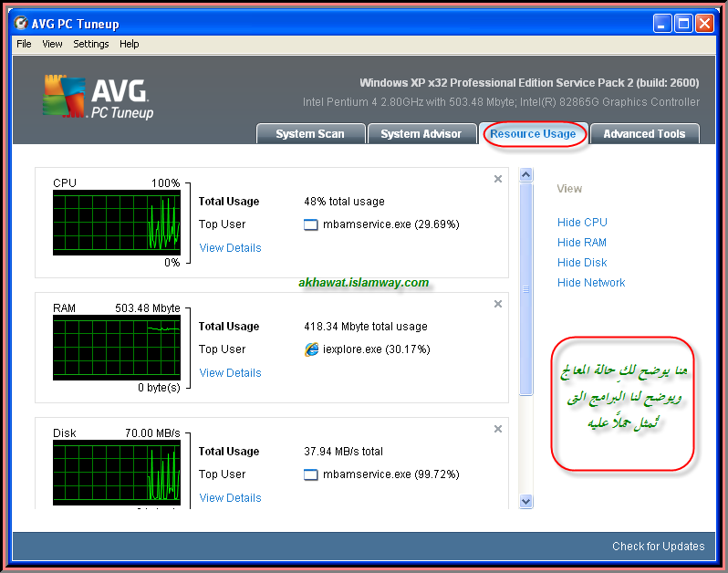This screenshot has height=573, width=728.
Task: Maximize the AVG PC Tuneup window
Action: (x=683, y=23)
